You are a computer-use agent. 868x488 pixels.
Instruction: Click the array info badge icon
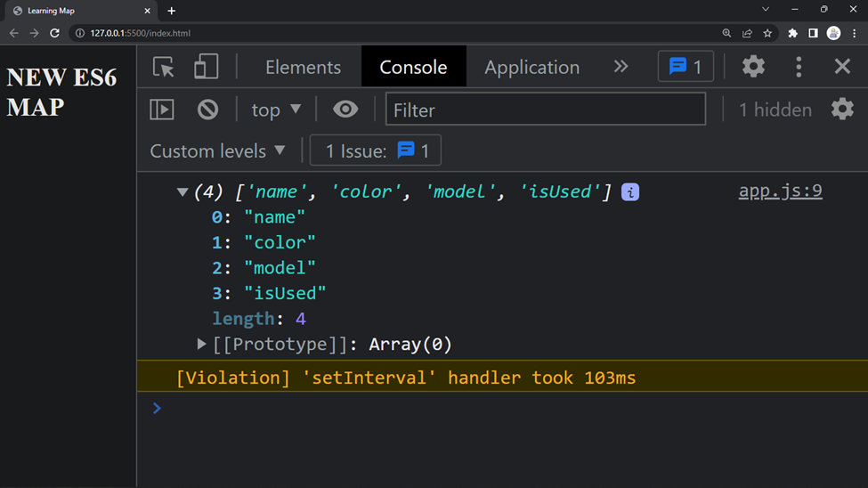(x=630, y=192)
